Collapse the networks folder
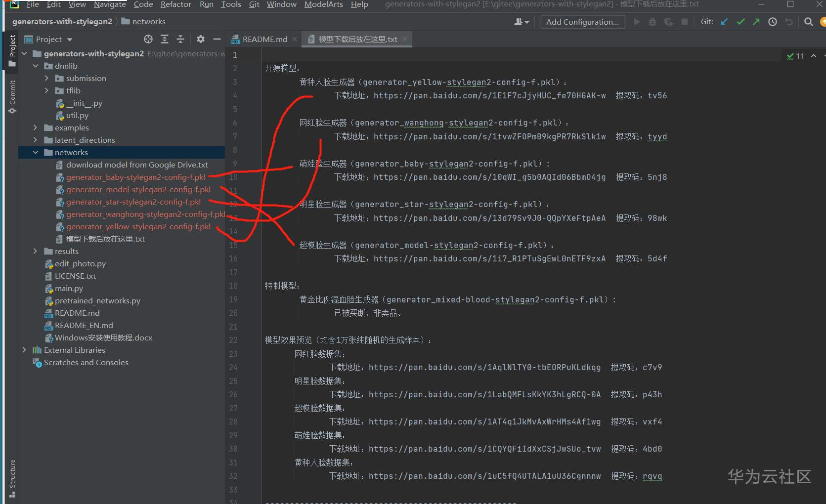 click(35, 152)
